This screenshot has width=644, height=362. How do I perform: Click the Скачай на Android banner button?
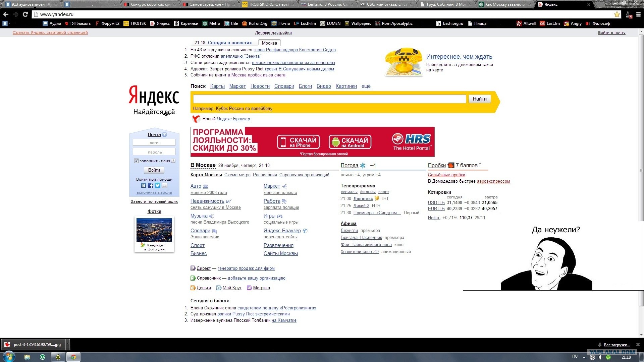350,142
